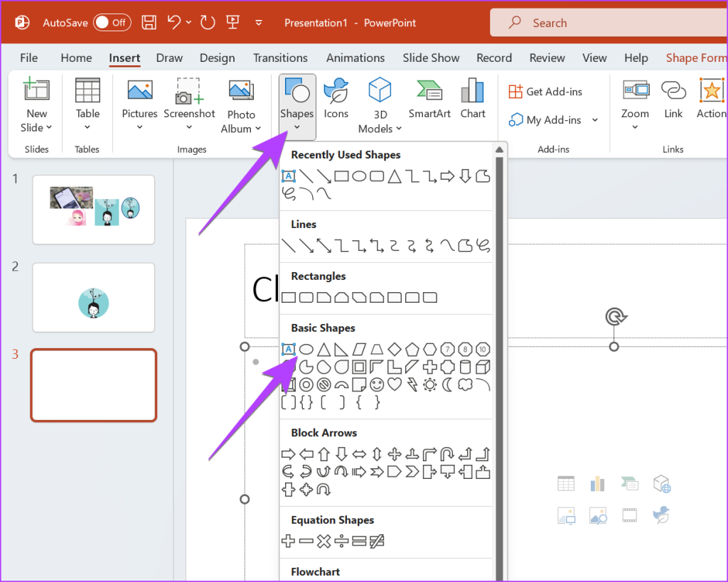Open the Animations tab
This screenshot has height=582, width=728.
(x=355, y=58)
